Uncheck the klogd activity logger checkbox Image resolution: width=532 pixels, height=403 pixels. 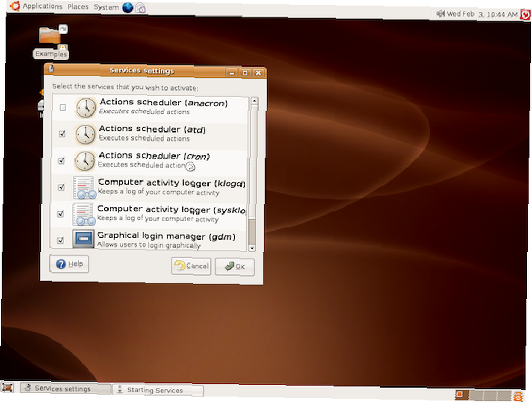point(61,187)
